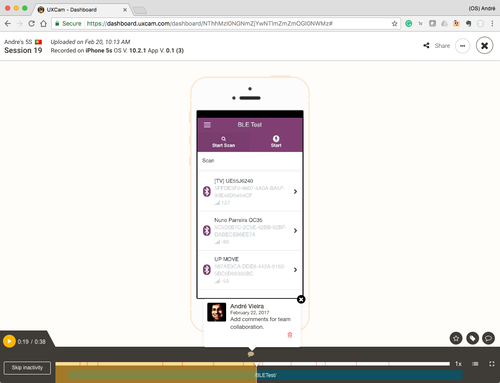Add a tag with the tag icon
Screen dimensions: 500x383
tap(472, 338)
